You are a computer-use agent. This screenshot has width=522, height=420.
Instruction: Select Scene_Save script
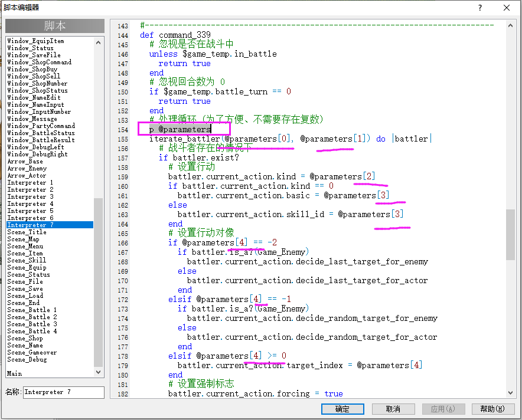[25, 288]
